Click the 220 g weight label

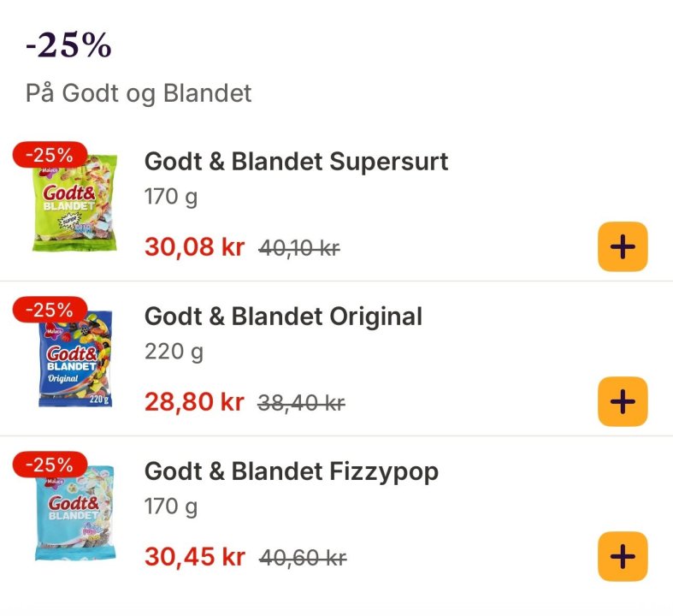174,352
